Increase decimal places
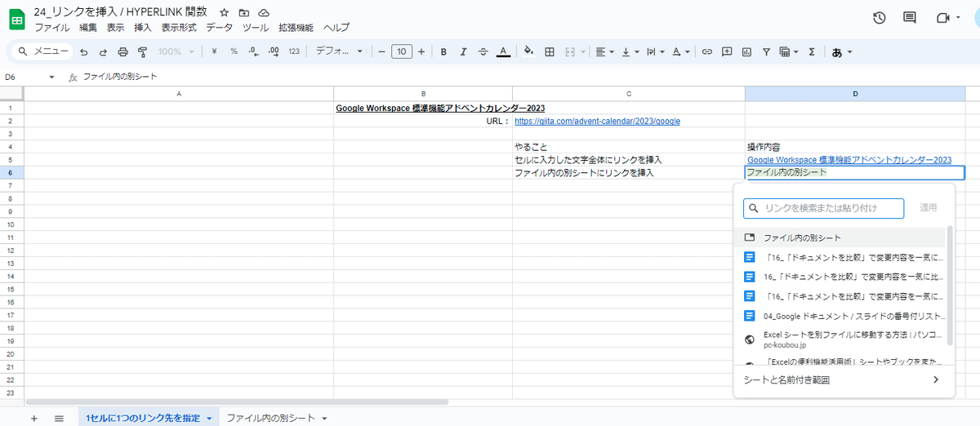This screenshot has width=980, height=426. pos(274,51)
